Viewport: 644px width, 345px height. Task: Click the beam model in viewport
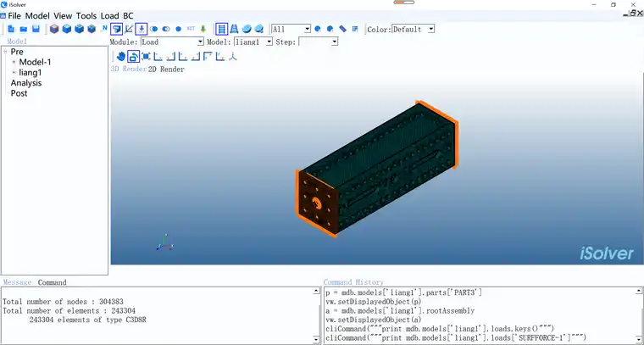[x=377, y=169]
